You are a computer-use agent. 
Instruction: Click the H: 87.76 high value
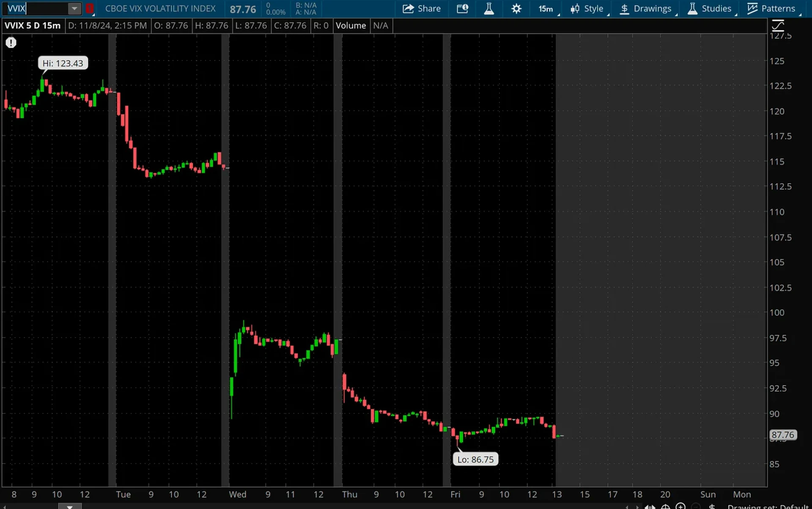click(x=211, y=26)
